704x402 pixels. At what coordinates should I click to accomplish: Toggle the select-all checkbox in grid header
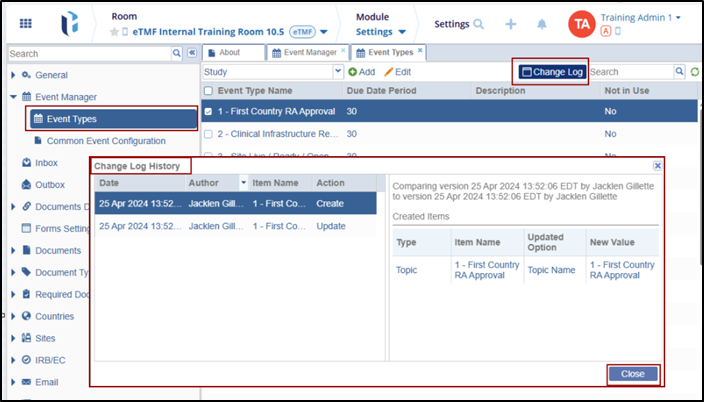pyautogui.click(x=208, y=91)
